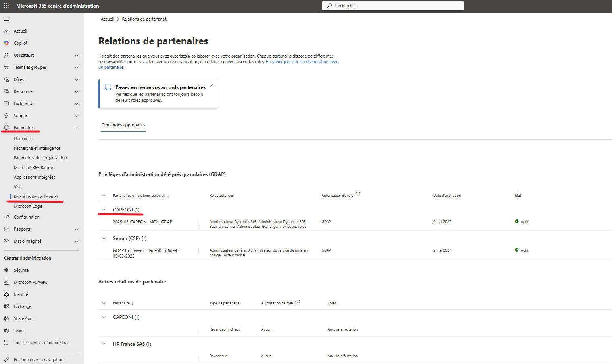The height and width of the screenshot is (364, 612).
Task: Open GDAP for Sewan relation link
Action: [x=146, y=253]
